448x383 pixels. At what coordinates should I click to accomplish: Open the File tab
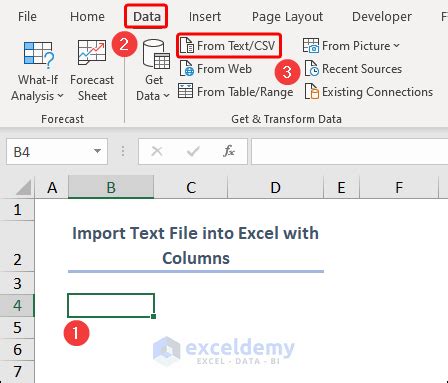point(27,16)
